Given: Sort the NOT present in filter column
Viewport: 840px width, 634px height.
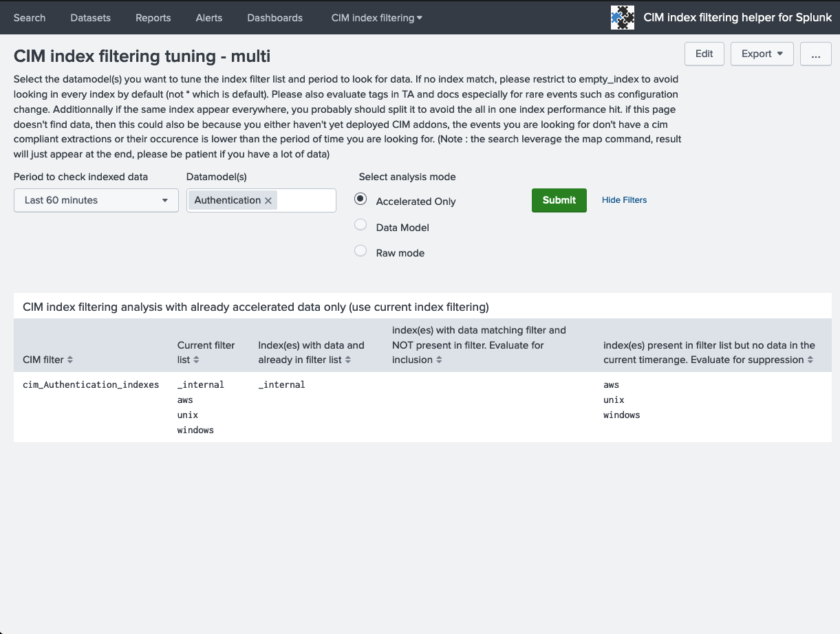Looking at the screenshot, I should point(439,360).
